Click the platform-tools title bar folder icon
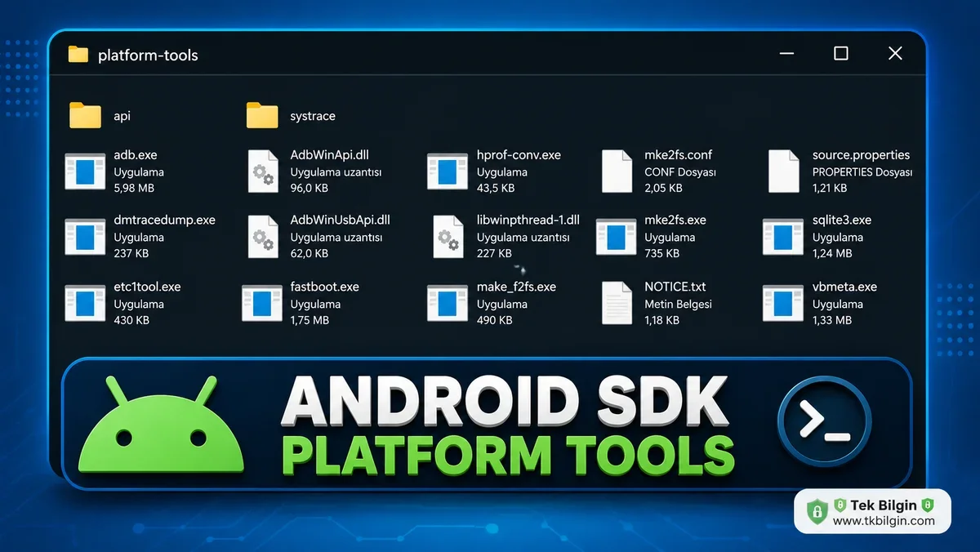 click(x=78, y=55)
